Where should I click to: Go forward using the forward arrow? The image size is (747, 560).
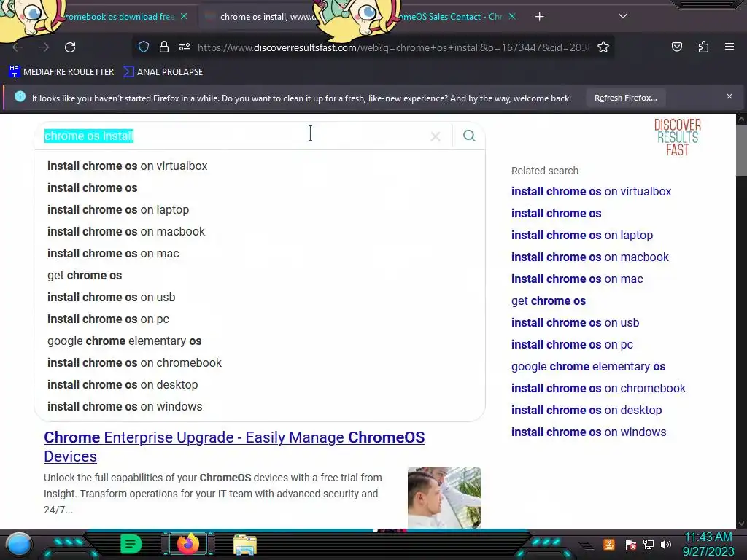(44, 47)
